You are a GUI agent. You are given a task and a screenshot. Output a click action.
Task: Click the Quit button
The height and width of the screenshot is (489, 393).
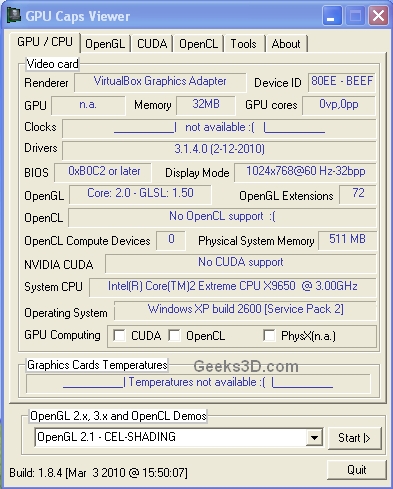(x=357, y=470)
